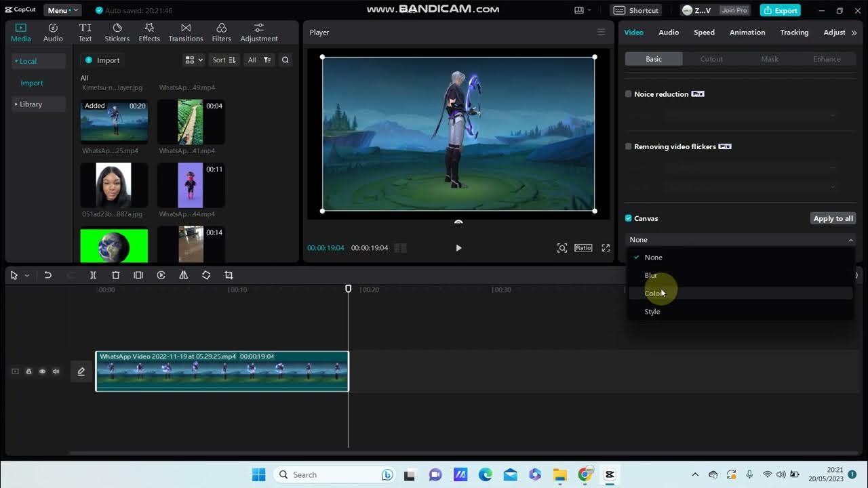Expand the Library section
This screenshot has height=488, width=868.
click(x=39, y=104)
